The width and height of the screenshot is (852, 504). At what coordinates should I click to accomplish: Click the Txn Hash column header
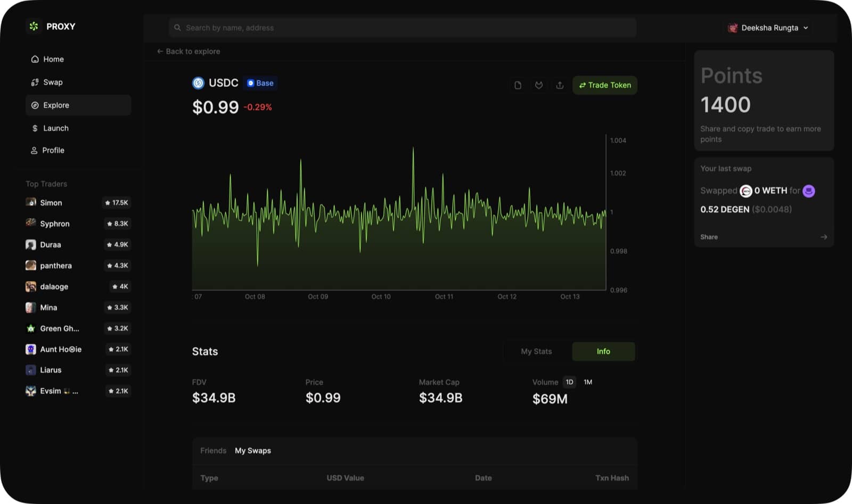(612, 478)
